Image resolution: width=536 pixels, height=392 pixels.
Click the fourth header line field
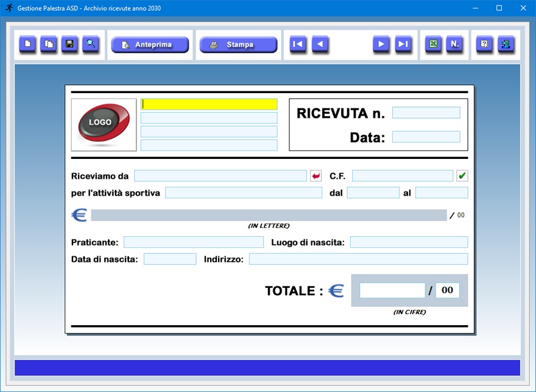point(209,145)
